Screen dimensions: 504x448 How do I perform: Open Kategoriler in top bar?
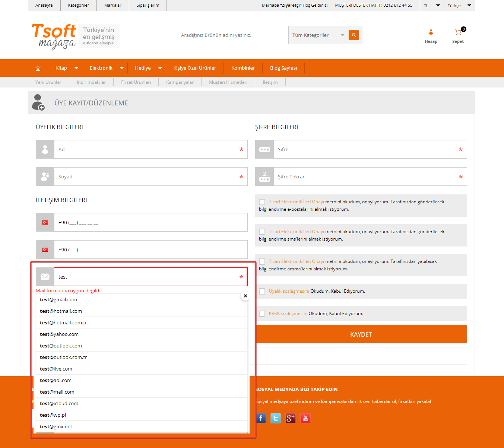(79, 5)
